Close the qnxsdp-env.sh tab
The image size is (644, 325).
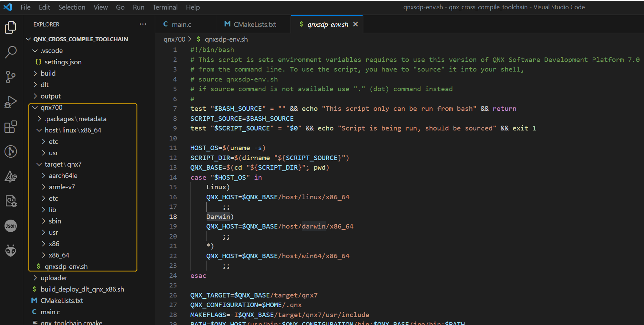coord(355,24)
